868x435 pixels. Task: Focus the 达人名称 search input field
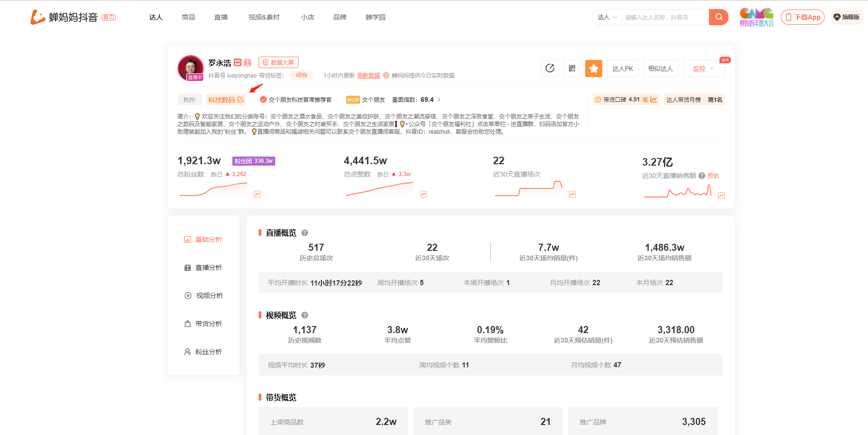tap(665, 17)
